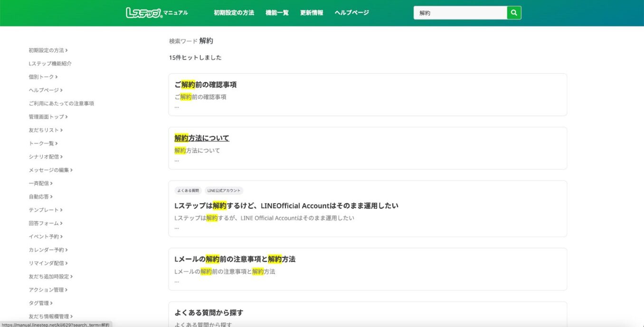
Task: Expand the カレンダー予約 sidebar section
Action: coord(48,250)
